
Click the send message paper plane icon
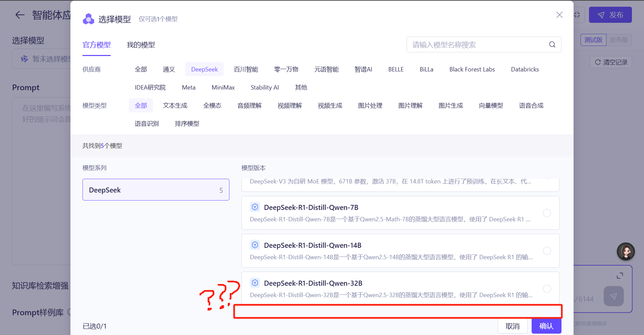(613, 296)
